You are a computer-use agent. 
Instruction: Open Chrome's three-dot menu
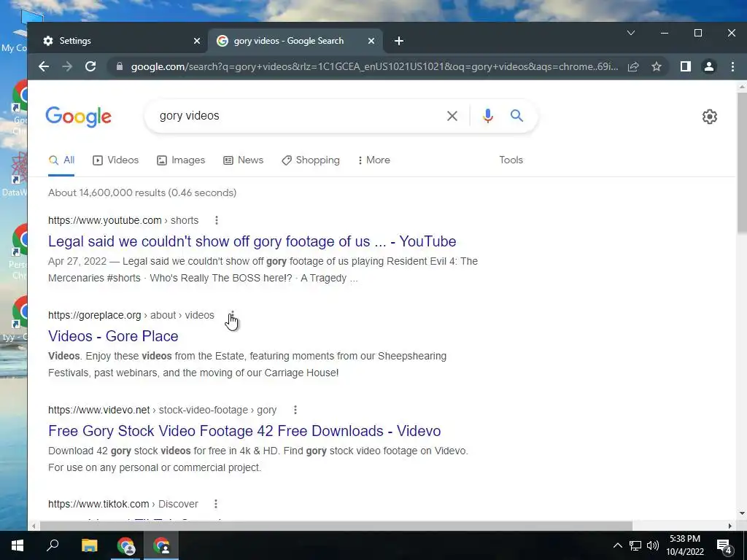click(732, 66)
